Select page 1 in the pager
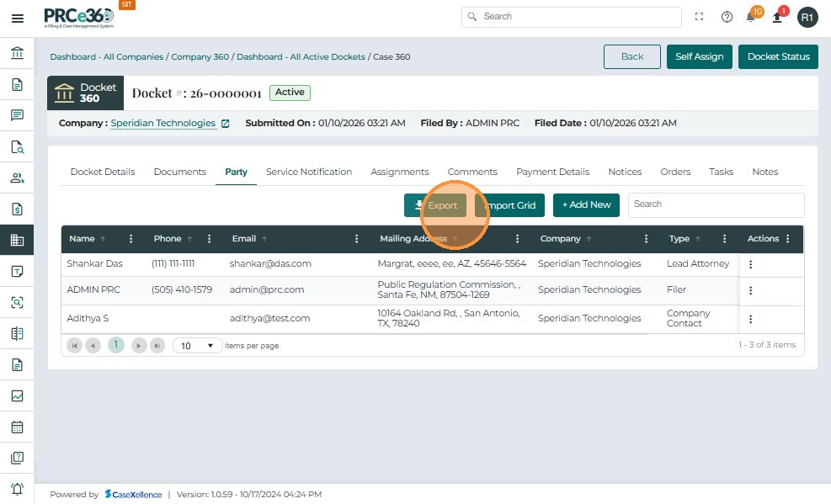831x504 pixels. click(116, 345)
